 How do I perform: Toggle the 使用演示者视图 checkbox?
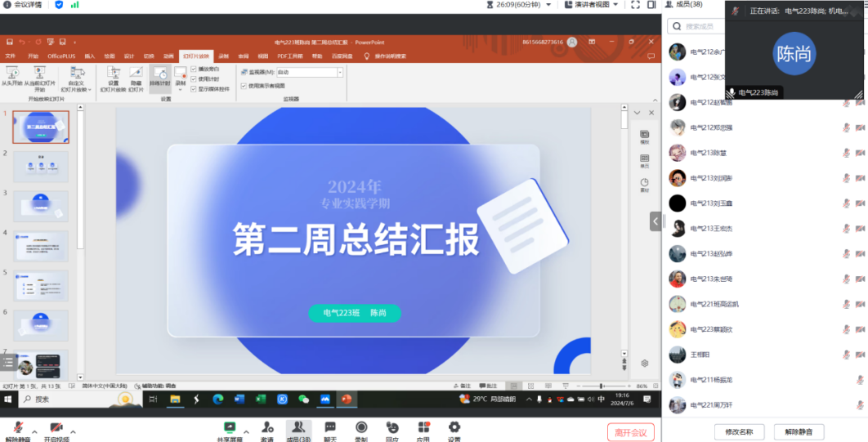click(244, 85)
